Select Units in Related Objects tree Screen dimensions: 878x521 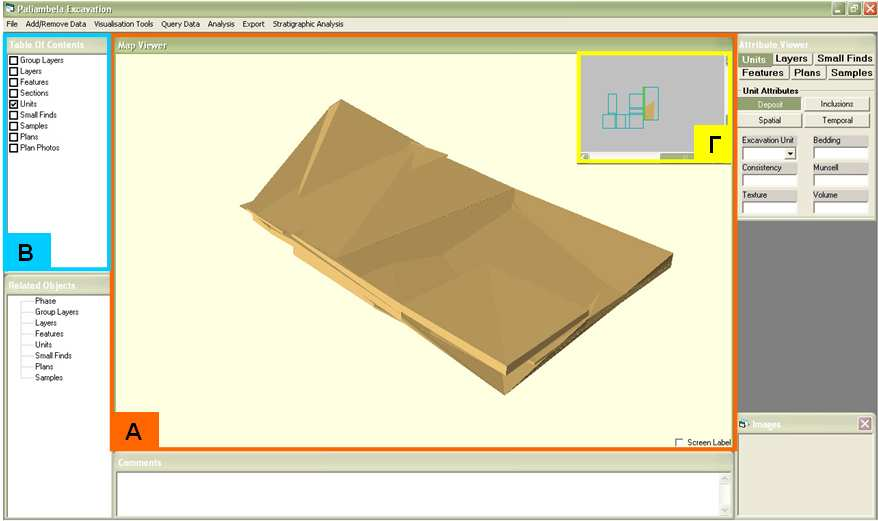43,345
